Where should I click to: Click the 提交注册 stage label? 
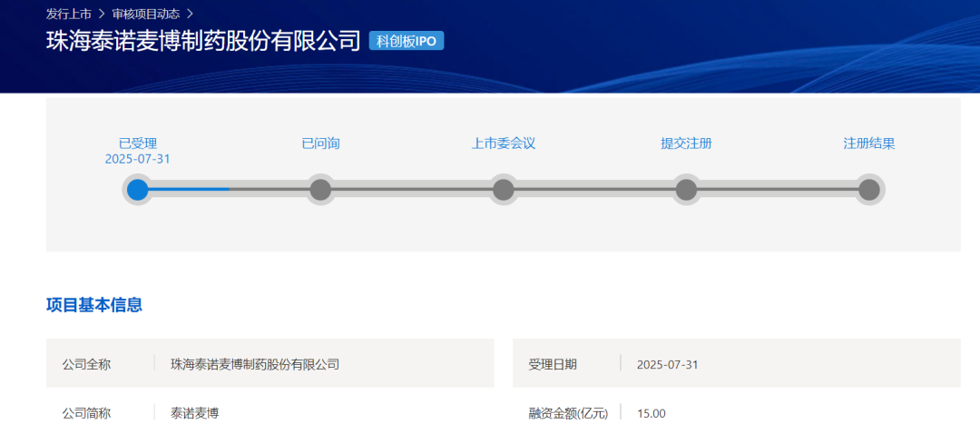click(686, 143)
